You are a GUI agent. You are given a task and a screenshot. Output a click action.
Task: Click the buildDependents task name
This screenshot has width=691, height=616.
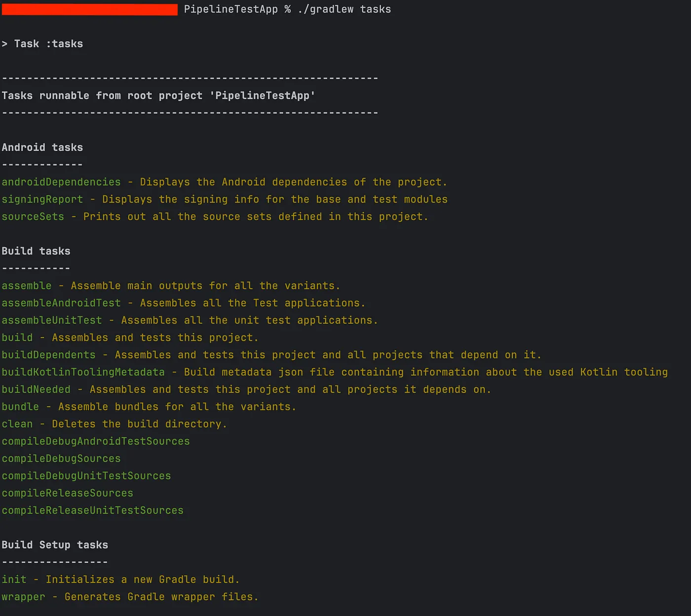(x=48, y=355)
